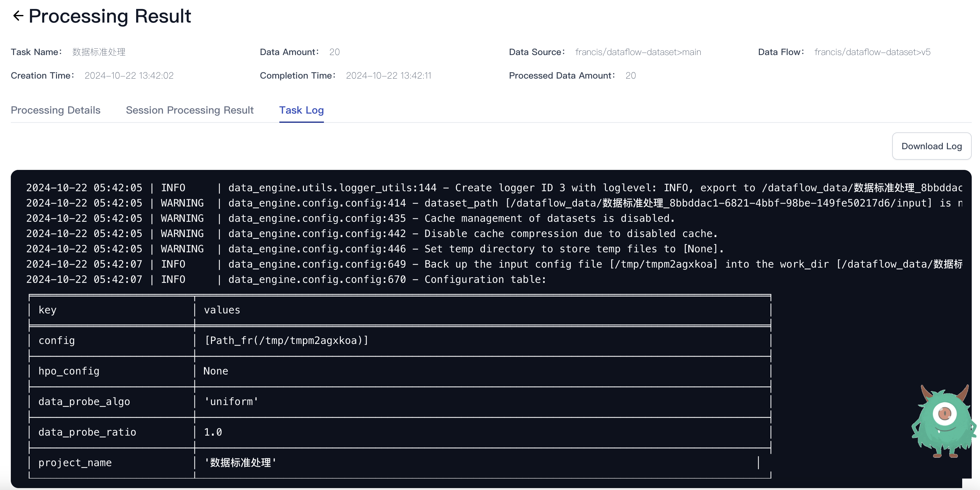Click the data_probe_algo 'uniform' value cell
This screenshot has width=980, height=490.
tap(231, 402)
